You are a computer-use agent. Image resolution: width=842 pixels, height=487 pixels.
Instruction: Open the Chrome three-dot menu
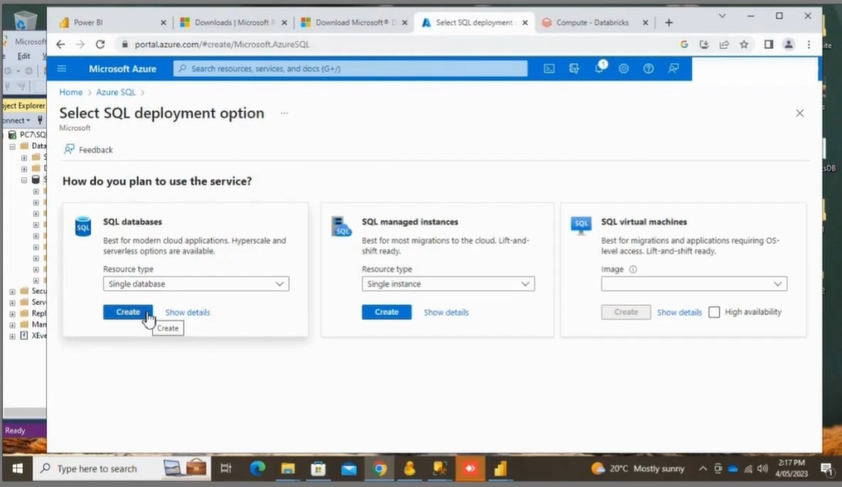point(809,45)
